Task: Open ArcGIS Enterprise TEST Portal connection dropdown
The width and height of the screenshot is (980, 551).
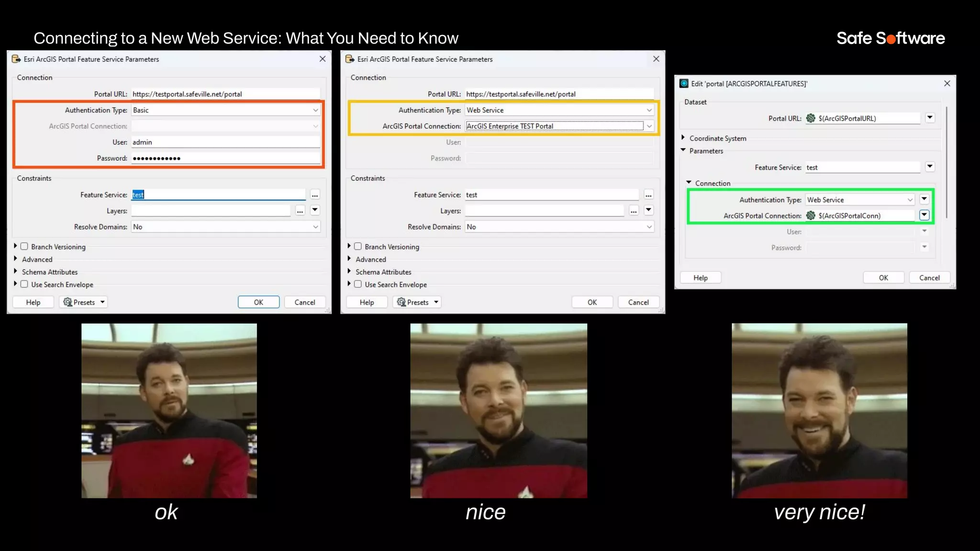Action: pos(559,126)
